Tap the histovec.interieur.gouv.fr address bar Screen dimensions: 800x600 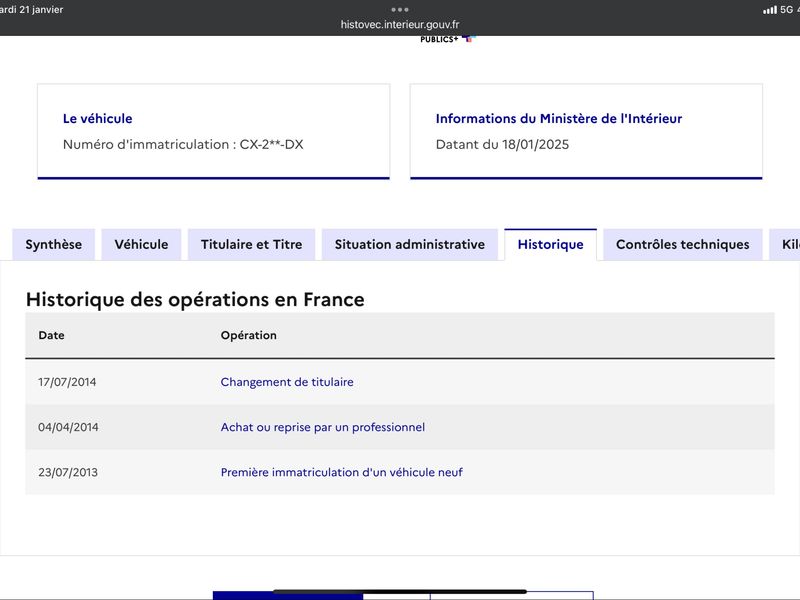pos(400,24)
